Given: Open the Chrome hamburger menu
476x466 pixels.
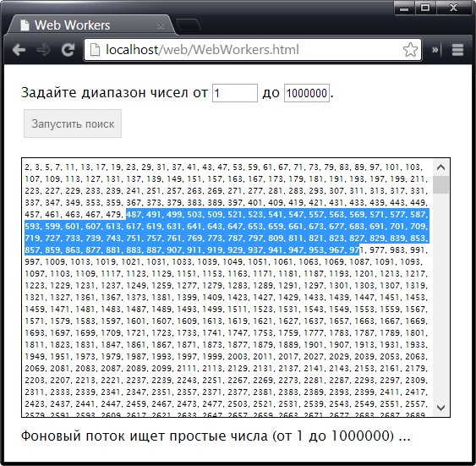Looking at the screenshot, I should 457,50.
